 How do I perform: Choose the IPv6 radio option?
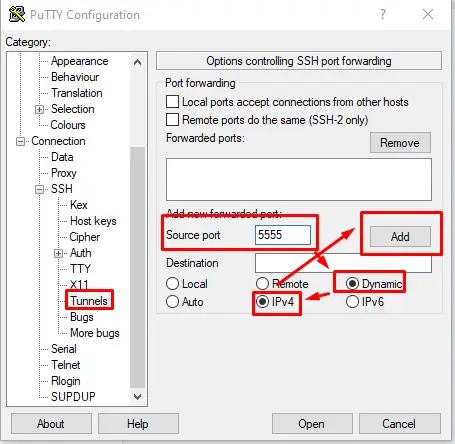pyautogui.click(x=352, y=302)
